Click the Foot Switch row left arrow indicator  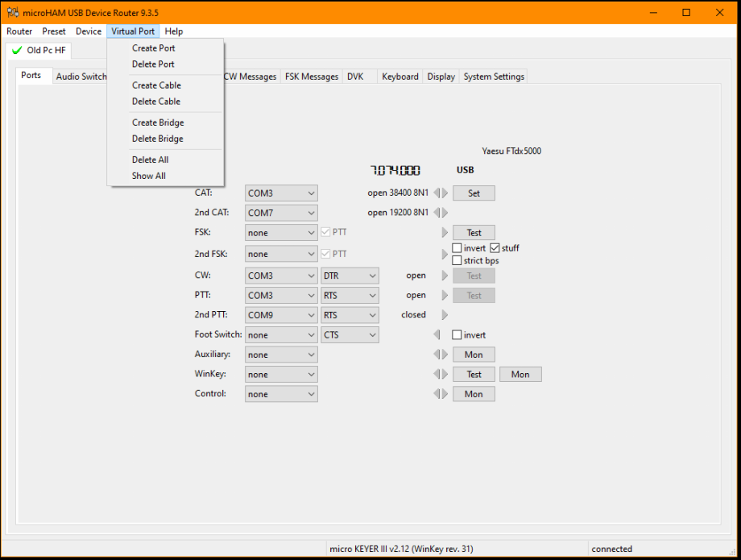[437, 335]
